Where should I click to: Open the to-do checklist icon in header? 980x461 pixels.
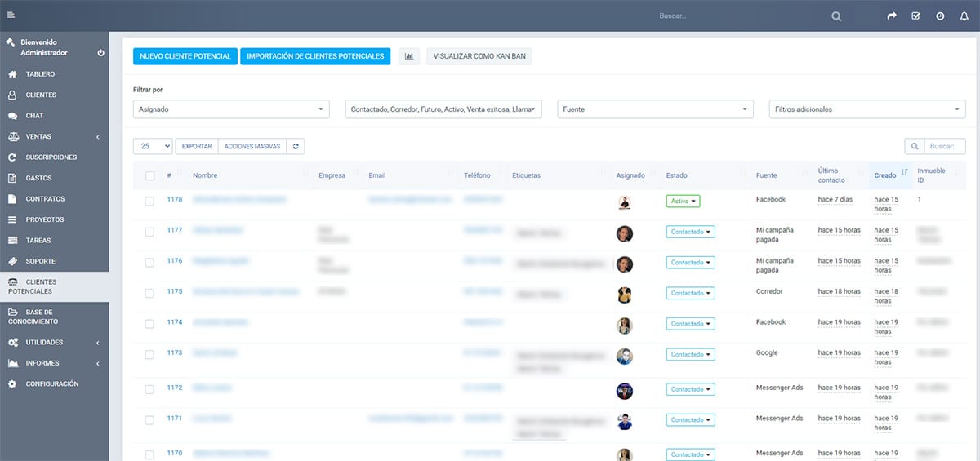coord(915,16)
